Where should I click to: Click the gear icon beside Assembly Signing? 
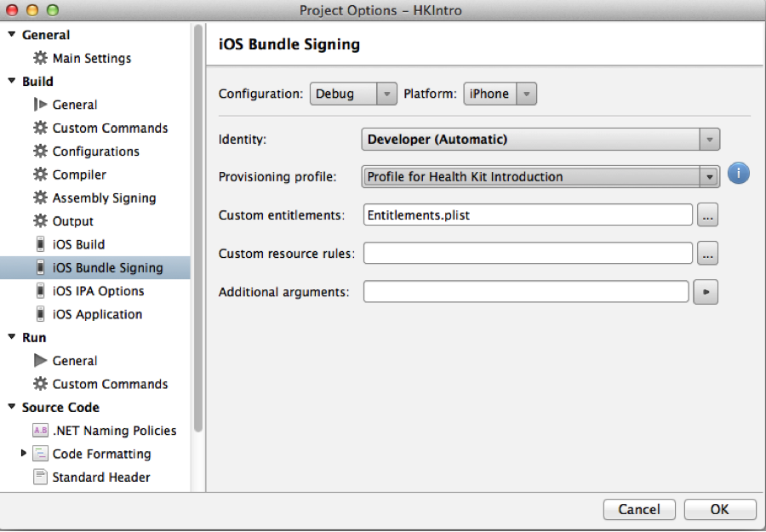40,197
